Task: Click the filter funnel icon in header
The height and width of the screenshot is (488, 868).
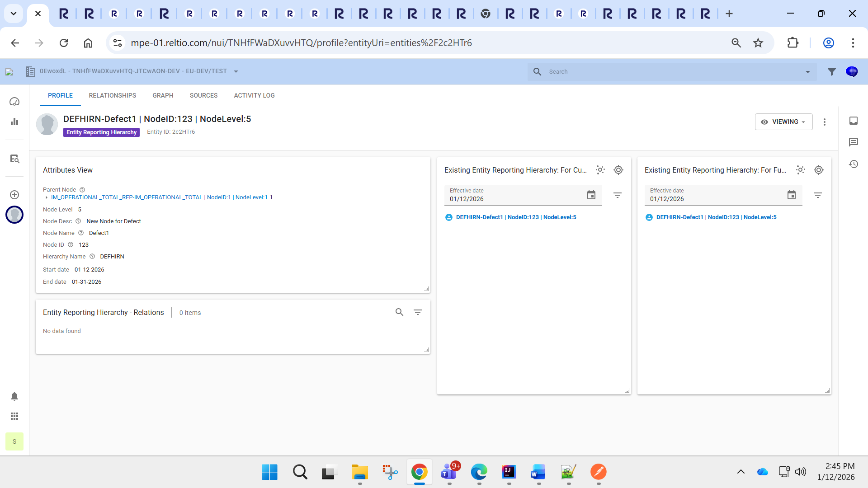Action: coord(832,71)
